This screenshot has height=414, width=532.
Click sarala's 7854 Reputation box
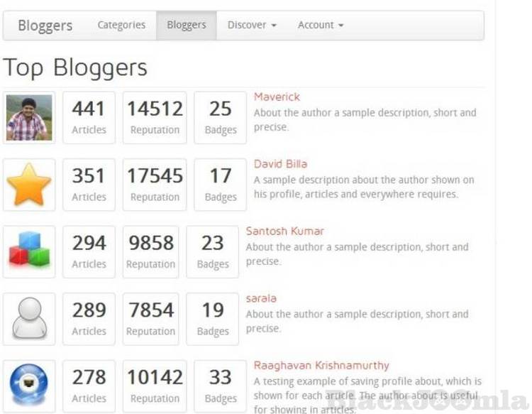(150, 319)
